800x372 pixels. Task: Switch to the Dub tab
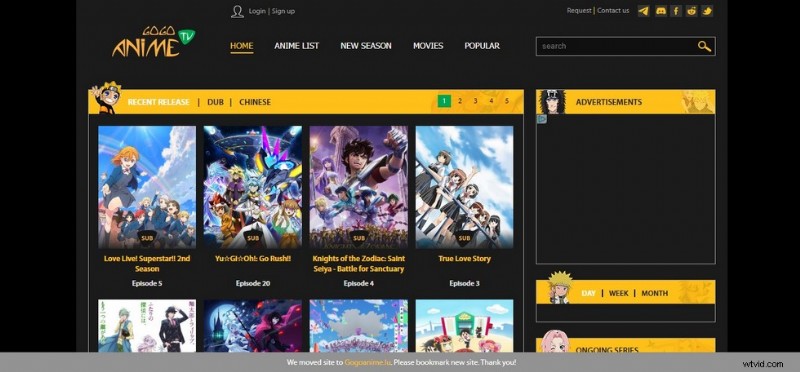coord(215,102)
